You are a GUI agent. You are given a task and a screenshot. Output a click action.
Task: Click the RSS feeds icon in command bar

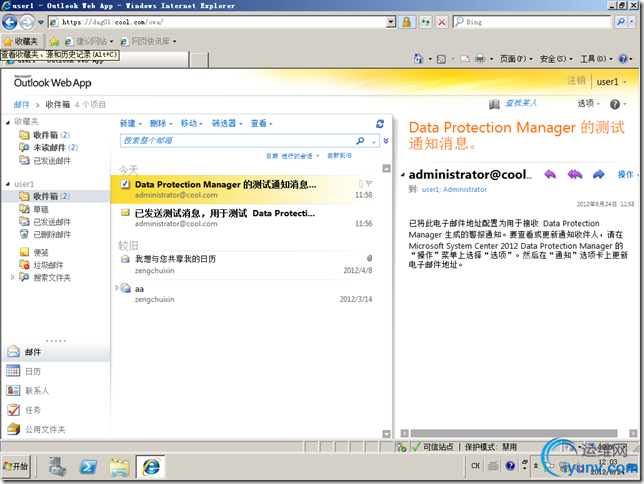click(441, 59)
